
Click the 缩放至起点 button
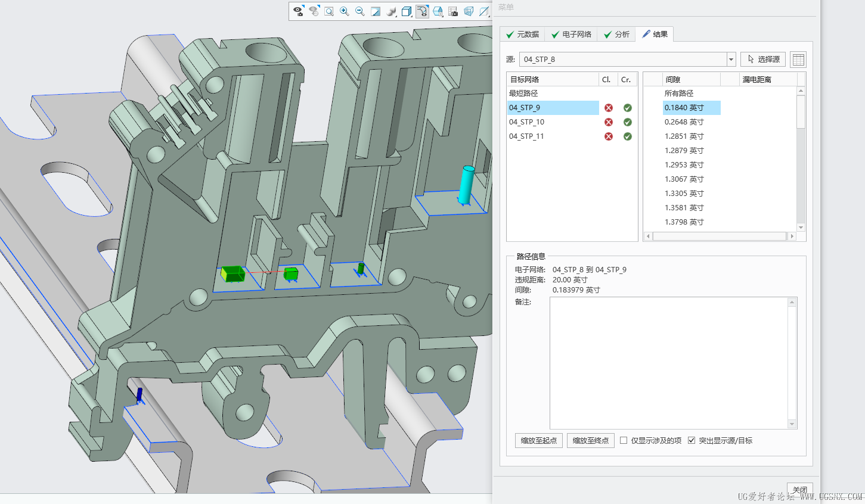point(538,441)
